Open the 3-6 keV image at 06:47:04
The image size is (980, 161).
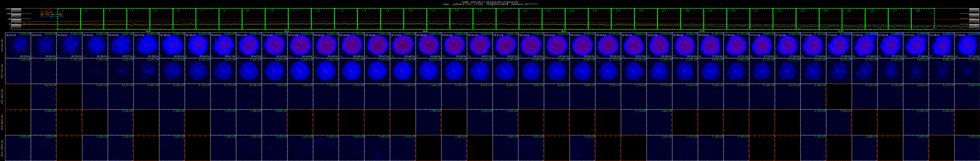403,45
